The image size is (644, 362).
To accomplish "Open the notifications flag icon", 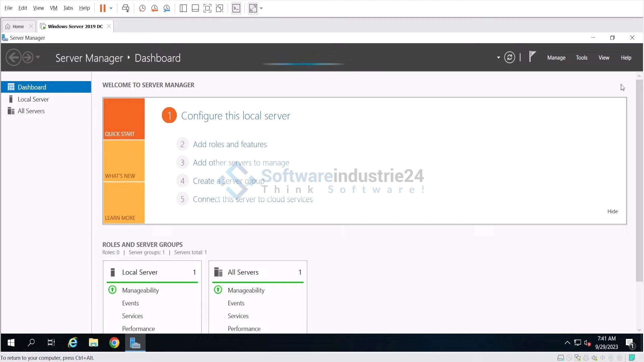I will click(x=532, y=56).
